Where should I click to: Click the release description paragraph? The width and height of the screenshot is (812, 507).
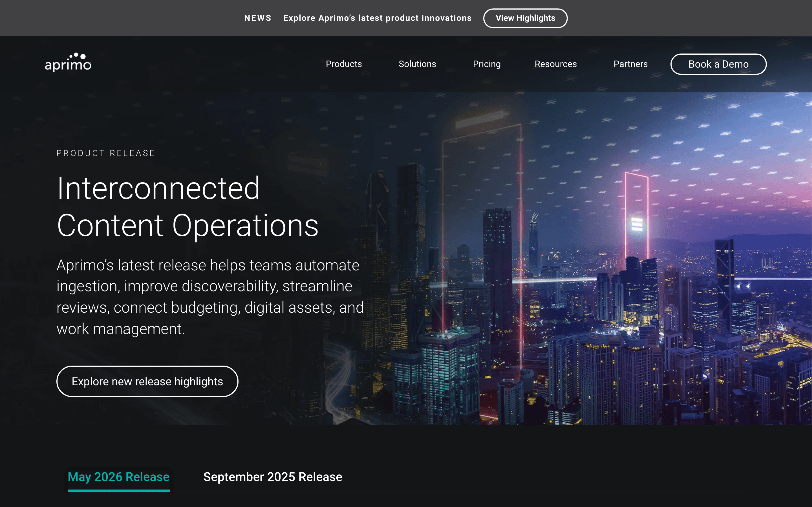point(210,297)
